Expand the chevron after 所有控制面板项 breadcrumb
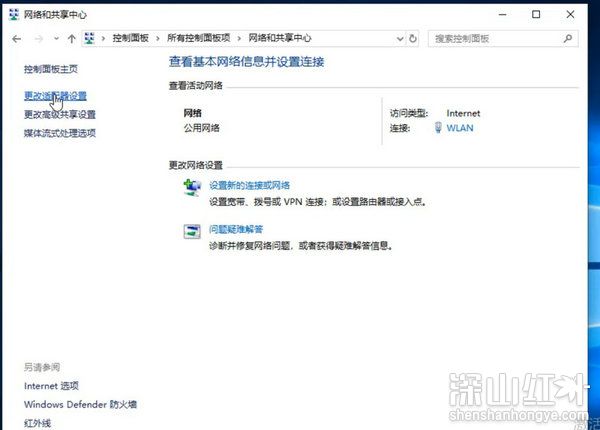The height and width of the screenshot is (430, 600). [239, 38]
